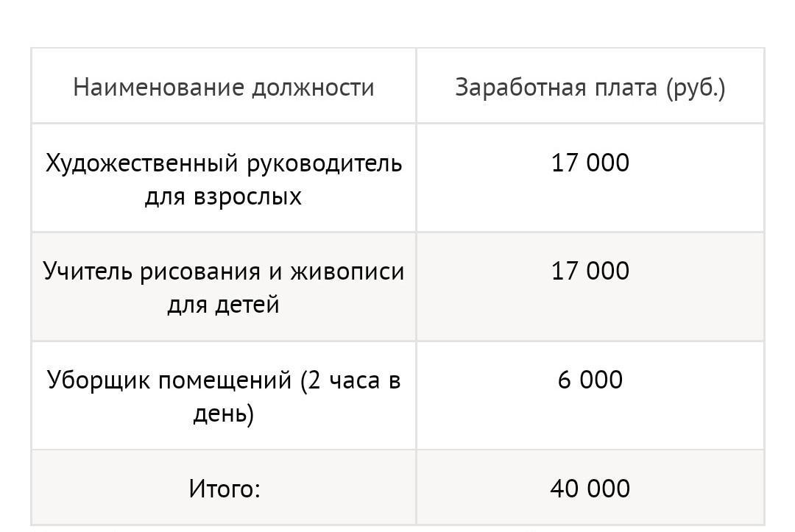The height and width of the screenshot is (532, 795).
Task: Click the word 'Уборщик' in the table
Action: 99,380
